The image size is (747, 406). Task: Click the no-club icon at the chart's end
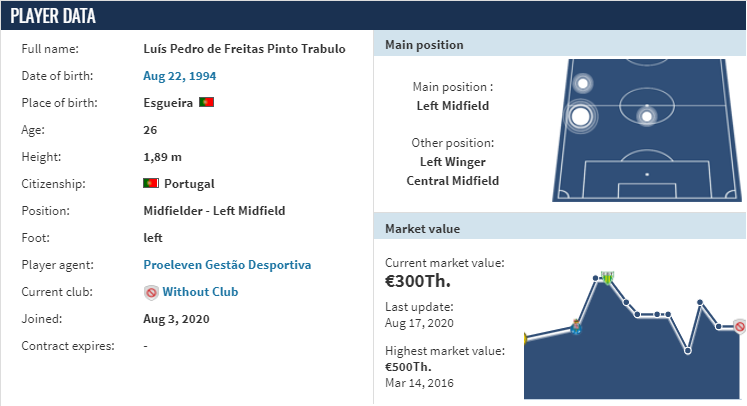click(739, 327)
